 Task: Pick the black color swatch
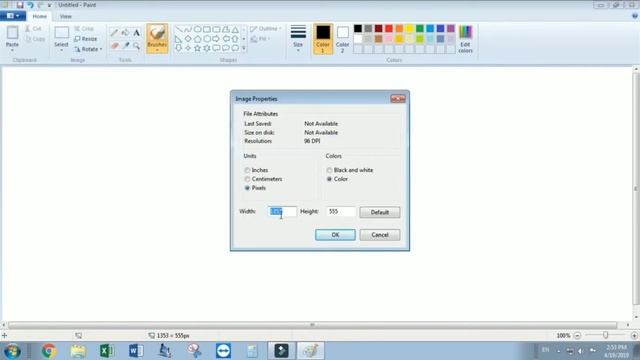point(358,29)
